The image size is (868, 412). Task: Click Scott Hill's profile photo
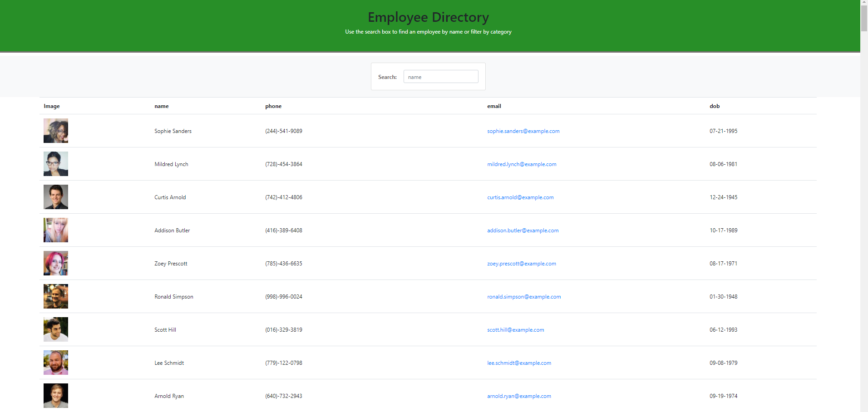pos(55,329)
